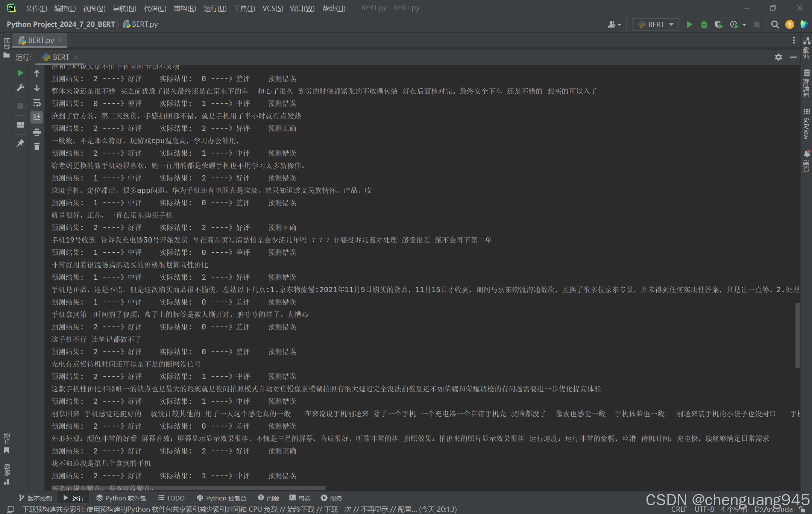
Task: Open the 端点 endpoints sidebar
Action: [806, 48]
